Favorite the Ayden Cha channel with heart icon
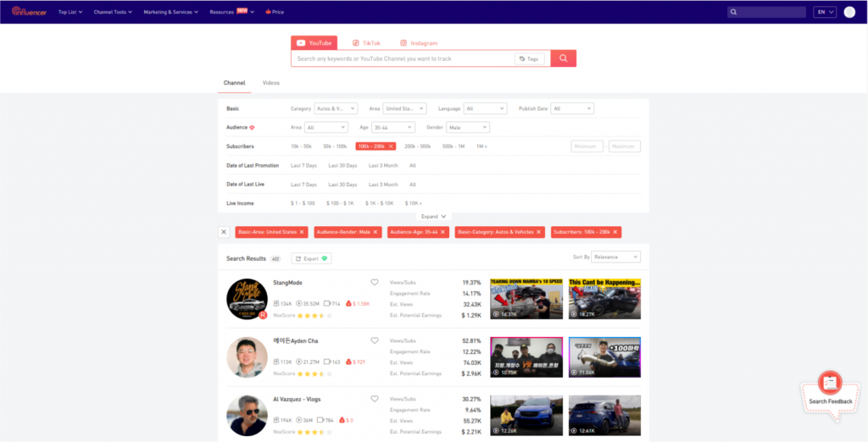Viewport: 868px width, 442px height. (375, 340)
